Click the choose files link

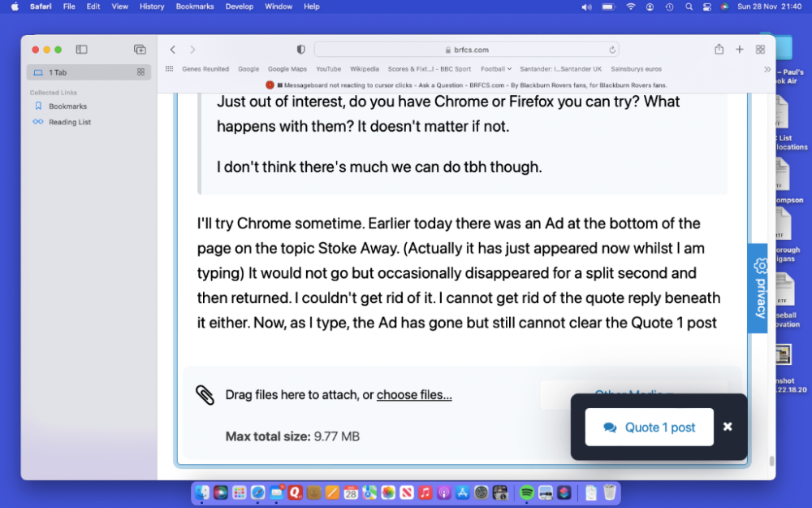[414, 395]
